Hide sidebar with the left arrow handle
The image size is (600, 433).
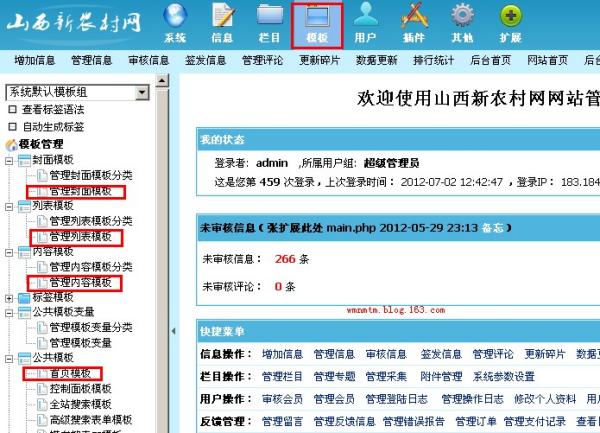(x=173, y=331)
